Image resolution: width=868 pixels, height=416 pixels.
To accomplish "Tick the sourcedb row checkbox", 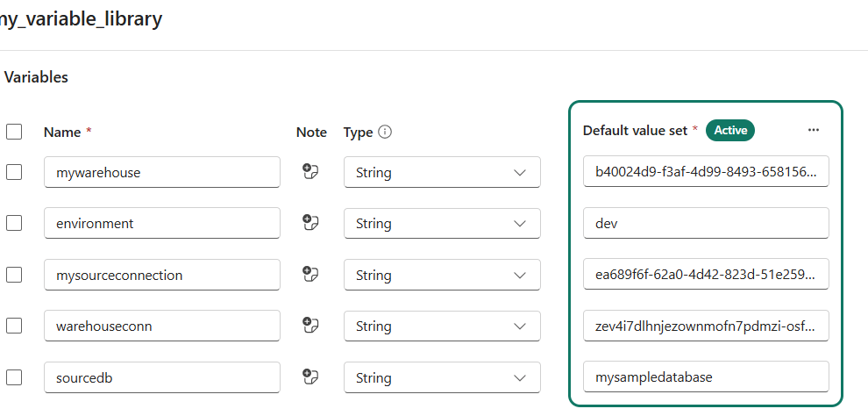I will [x=14, y=377].
